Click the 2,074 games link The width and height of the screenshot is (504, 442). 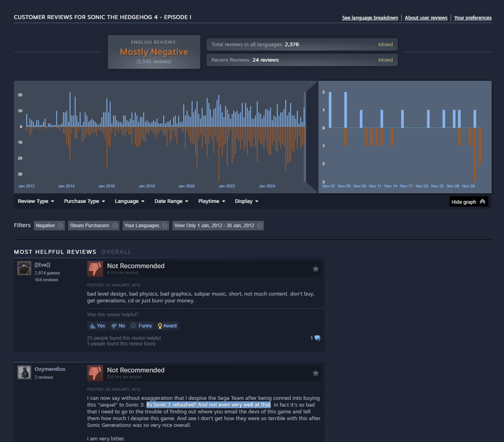point(47,273)
